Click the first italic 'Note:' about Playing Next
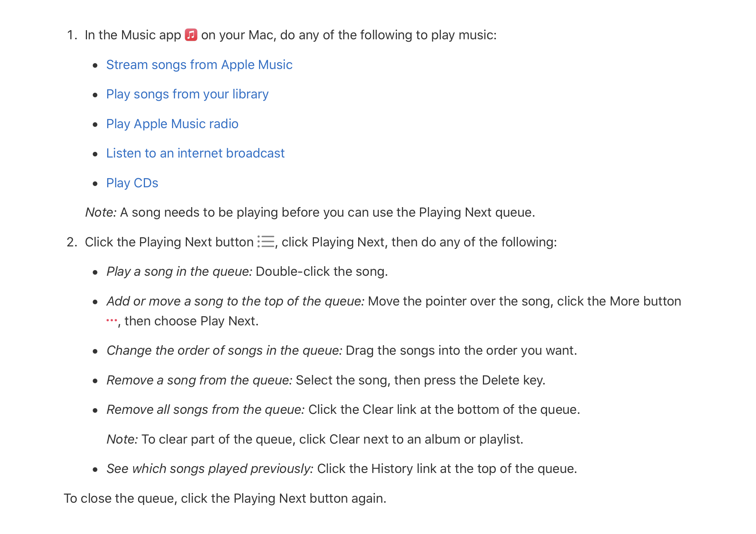 click(x=101, y=212)
